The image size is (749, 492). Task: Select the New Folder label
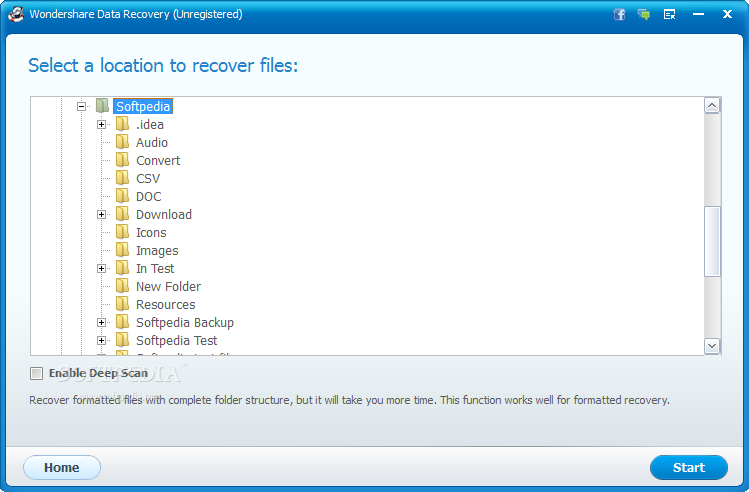click(168, 287)
